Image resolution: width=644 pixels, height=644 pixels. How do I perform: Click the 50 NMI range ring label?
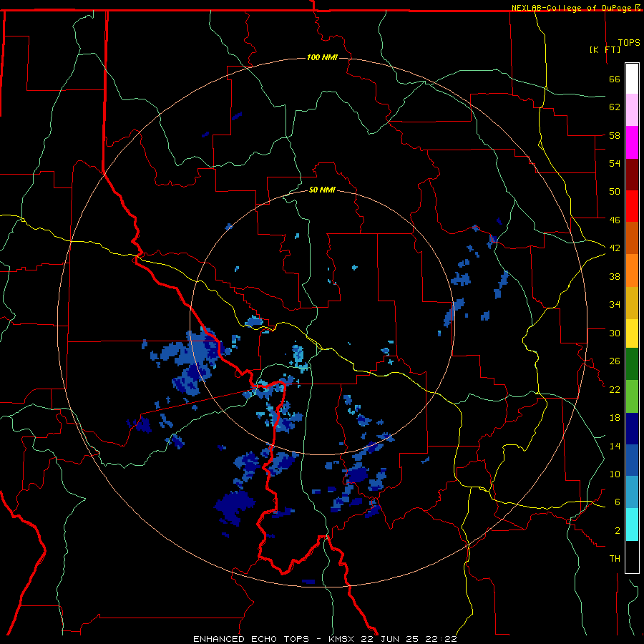(x=322, y=190)
